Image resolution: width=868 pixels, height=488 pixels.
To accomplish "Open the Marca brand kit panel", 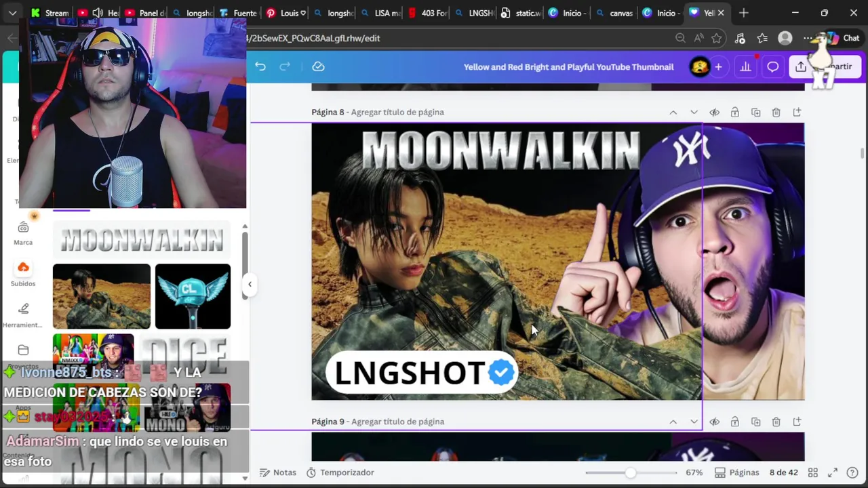I will coord(23,233).
